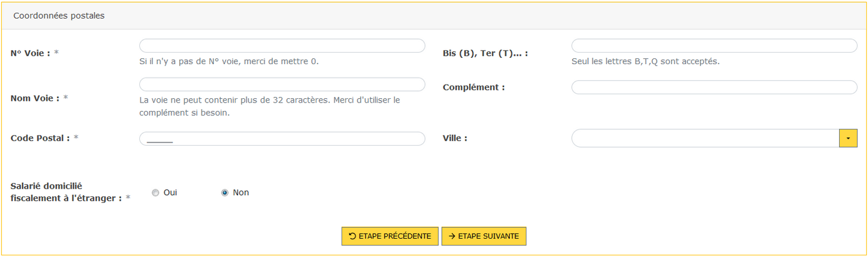
Task: Click the 'Oui' label text
Action: (170, 192)
